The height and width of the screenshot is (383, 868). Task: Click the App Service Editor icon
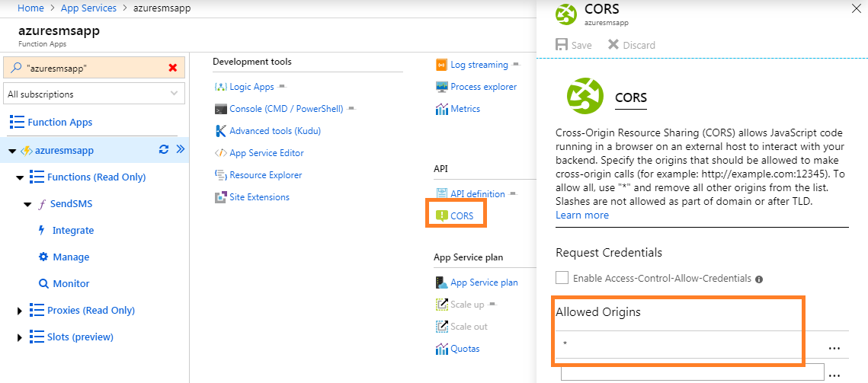click(x=220, y=153)
